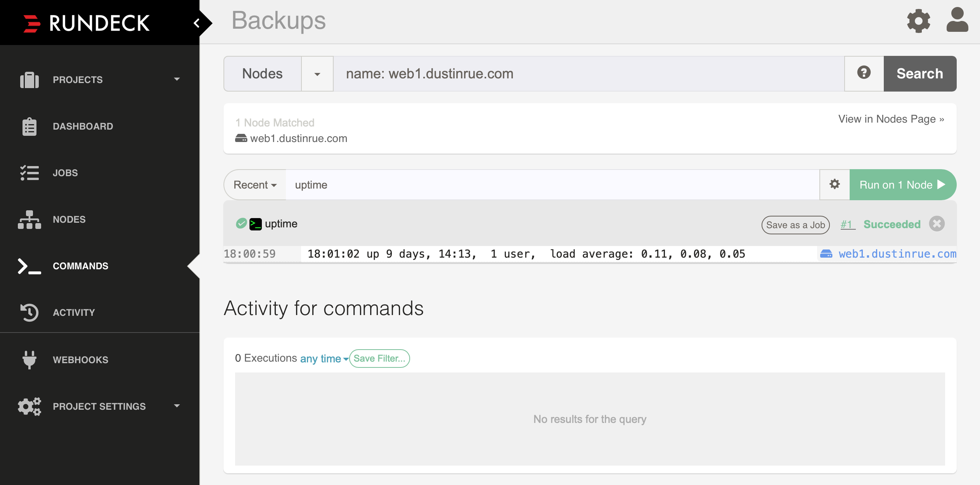
Task: Expand Projects caret arrow
Action: pos(177,80)
